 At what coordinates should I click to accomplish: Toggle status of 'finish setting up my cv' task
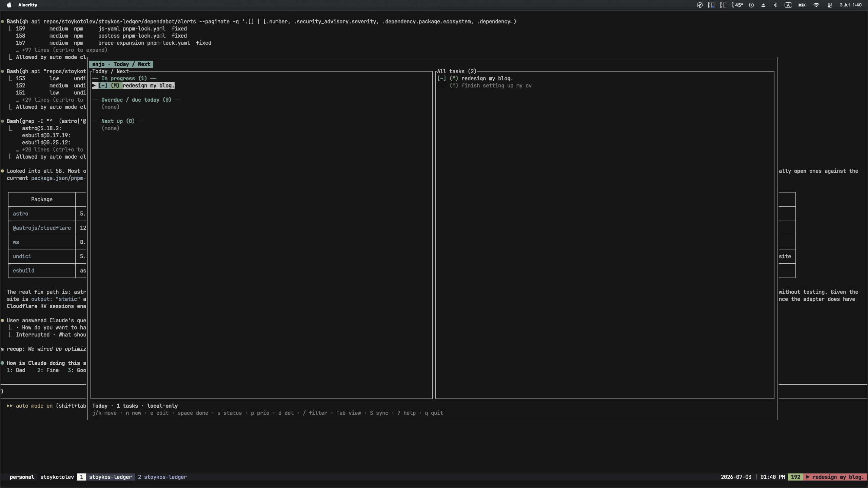coord(441,85)
